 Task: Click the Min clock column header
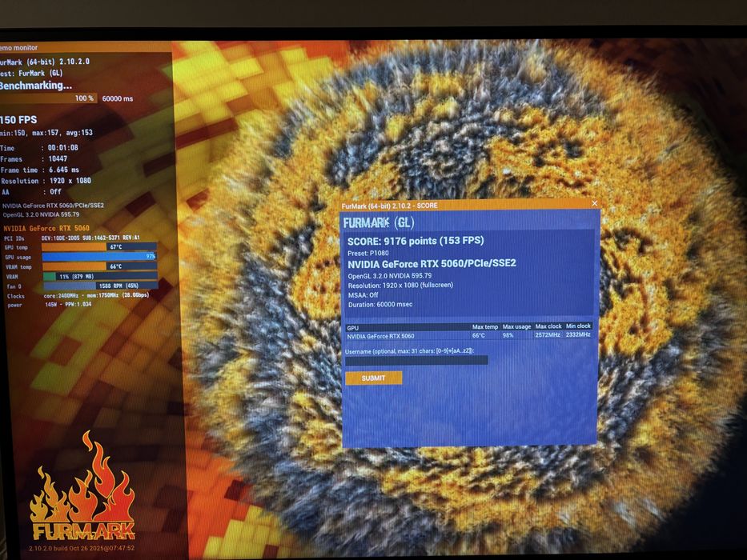pyautogui.click(x=578, y=326)
